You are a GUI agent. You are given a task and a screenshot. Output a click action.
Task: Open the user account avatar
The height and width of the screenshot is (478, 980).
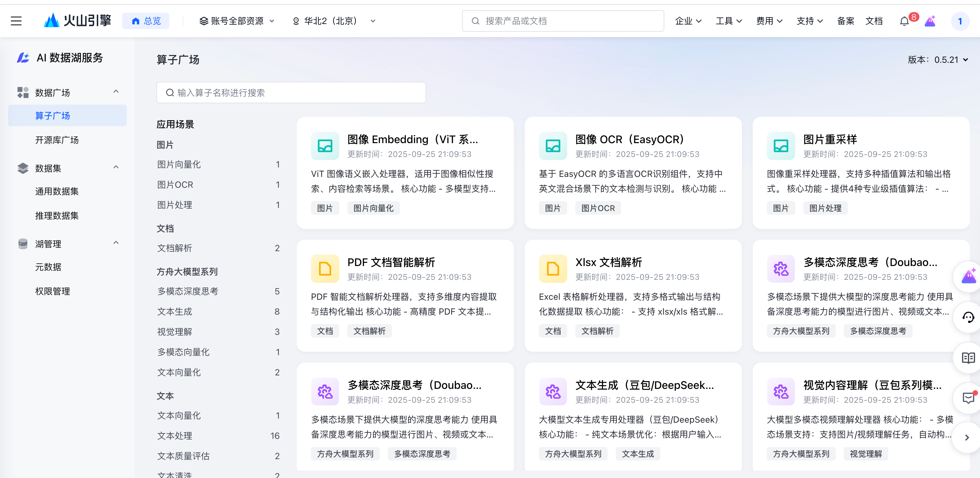coord(960,21)
